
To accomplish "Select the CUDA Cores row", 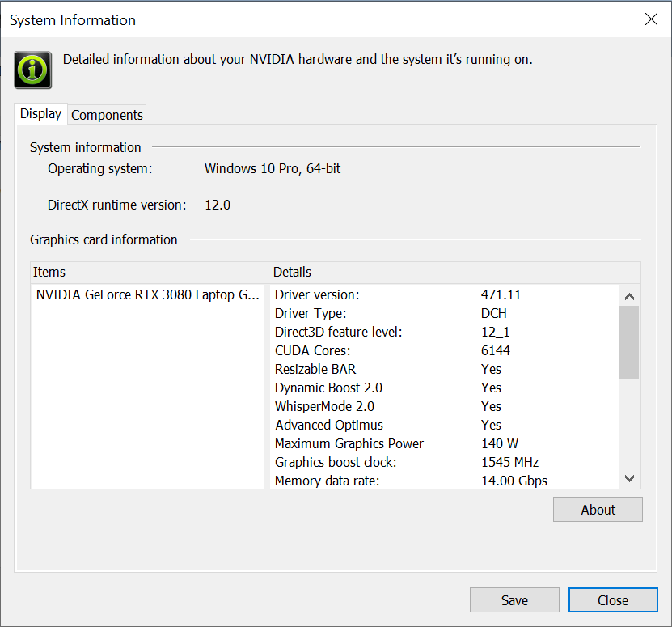I will [x=445, y=350].
